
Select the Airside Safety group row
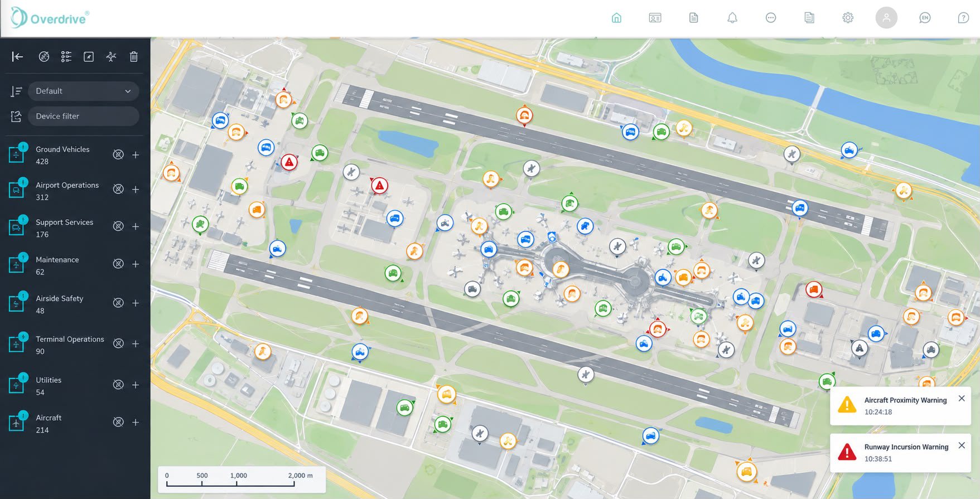[x=75, y=304]
